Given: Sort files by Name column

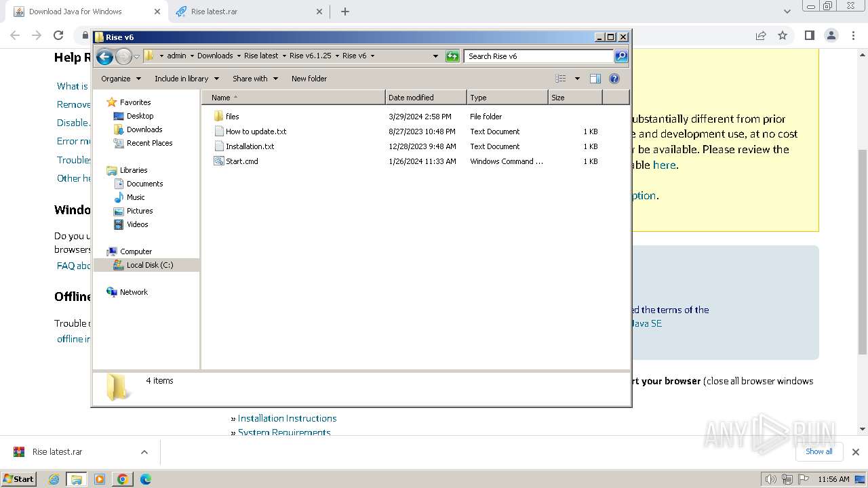Looking at the screenshot, I should (x=293, y=98).
